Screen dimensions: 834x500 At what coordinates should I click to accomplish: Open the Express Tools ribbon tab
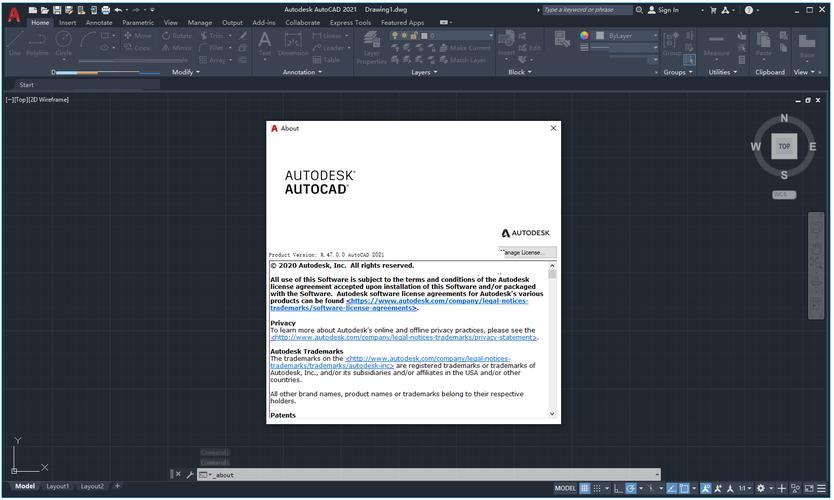pyautogui.click(x=350, y=22)
